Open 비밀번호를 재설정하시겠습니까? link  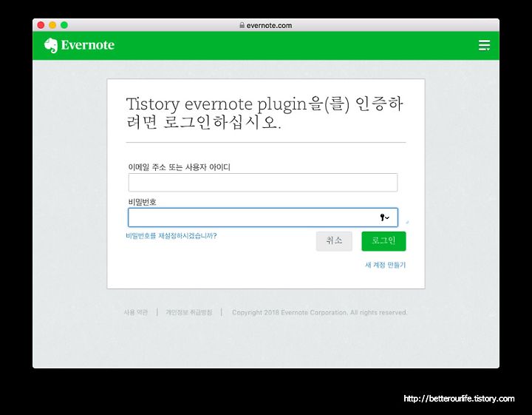point(171,236)
